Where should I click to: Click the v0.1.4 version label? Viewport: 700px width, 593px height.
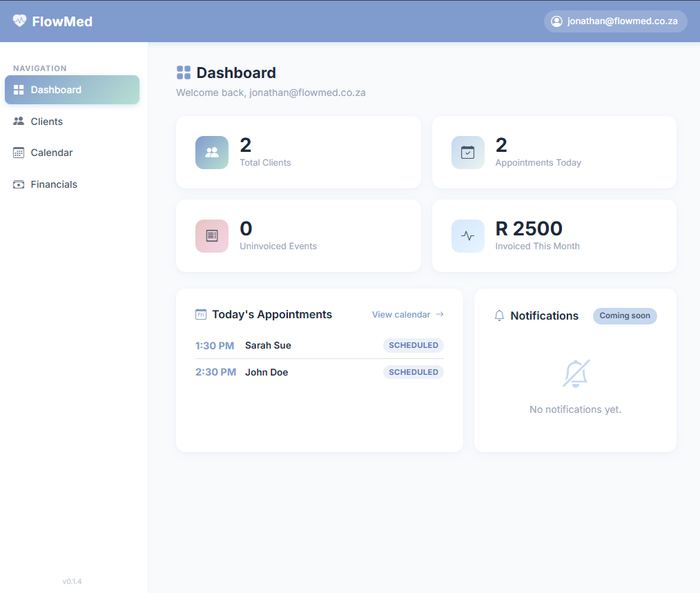[72, 581]
